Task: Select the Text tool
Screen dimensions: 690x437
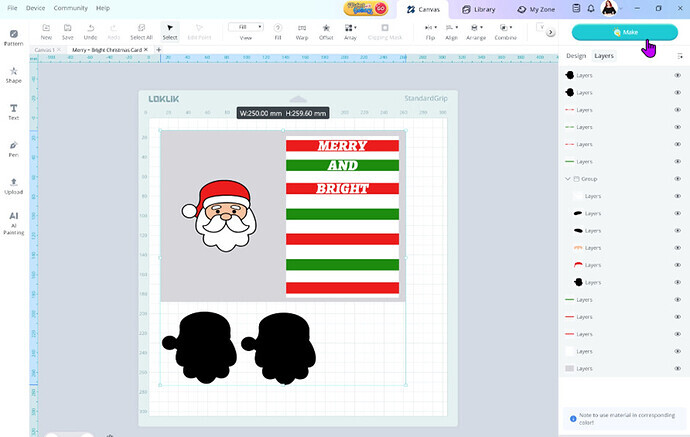Action: [14, 110]
